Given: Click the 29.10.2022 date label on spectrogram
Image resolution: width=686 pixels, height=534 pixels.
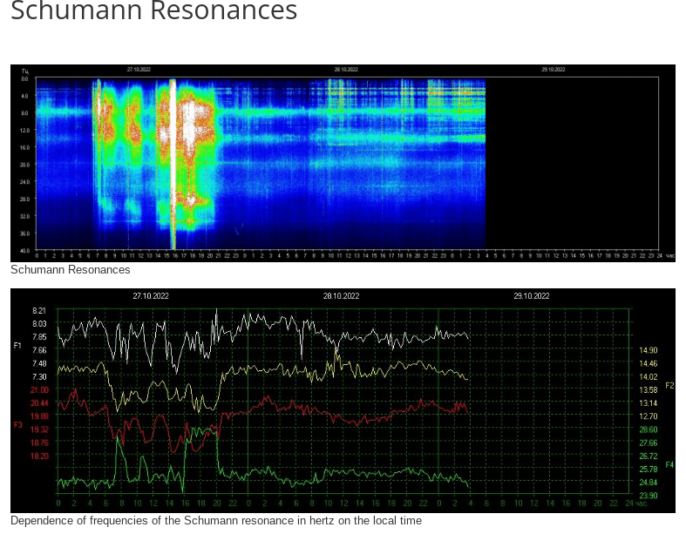Looking at the screenshot, I should point(553,70).
